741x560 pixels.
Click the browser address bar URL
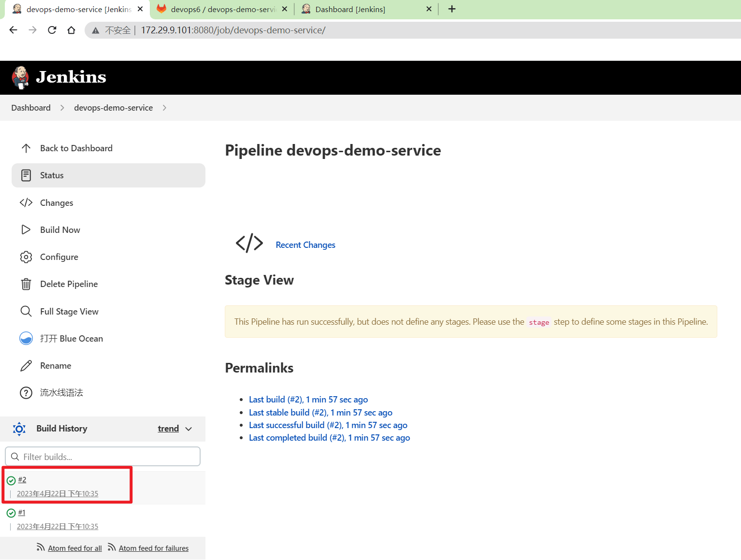pyautogui.click(x=233, y=30)
